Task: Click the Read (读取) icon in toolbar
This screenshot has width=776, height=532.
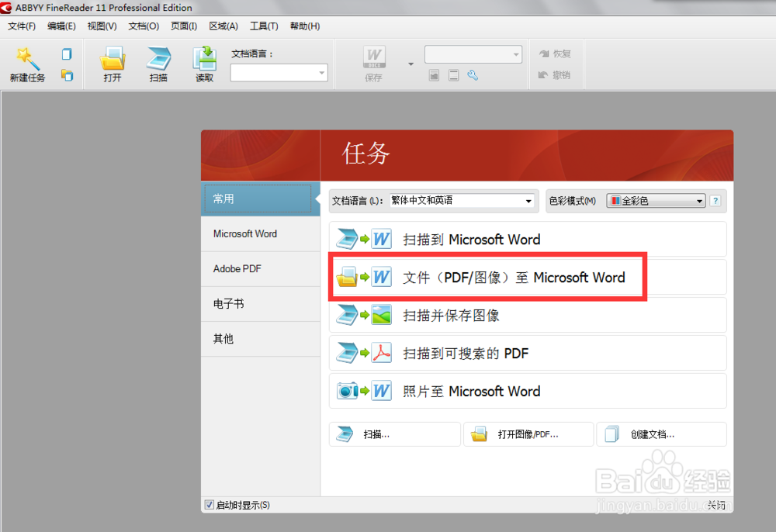Action: click(204, 58)
